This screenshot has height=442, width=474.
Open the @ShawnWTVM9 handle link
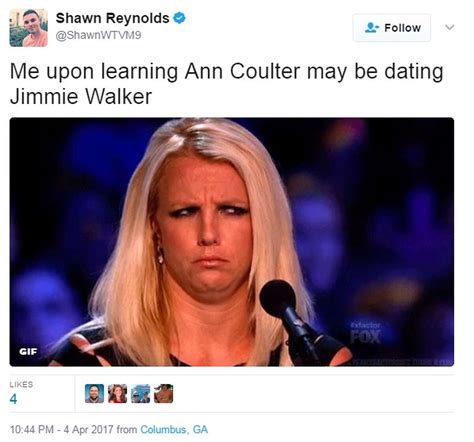click(98, 35)
